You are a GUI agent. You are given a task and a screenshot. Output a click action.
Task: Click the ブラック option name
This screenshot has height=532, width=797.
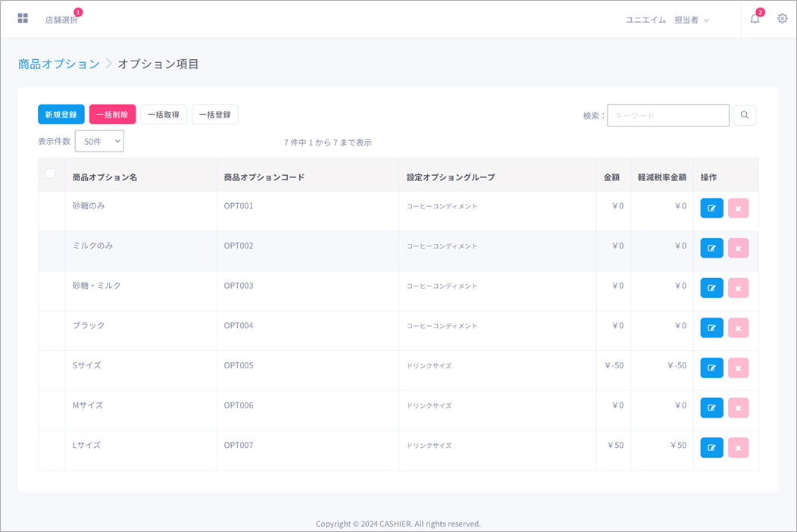pyautogui.click(x=89, y=326)
